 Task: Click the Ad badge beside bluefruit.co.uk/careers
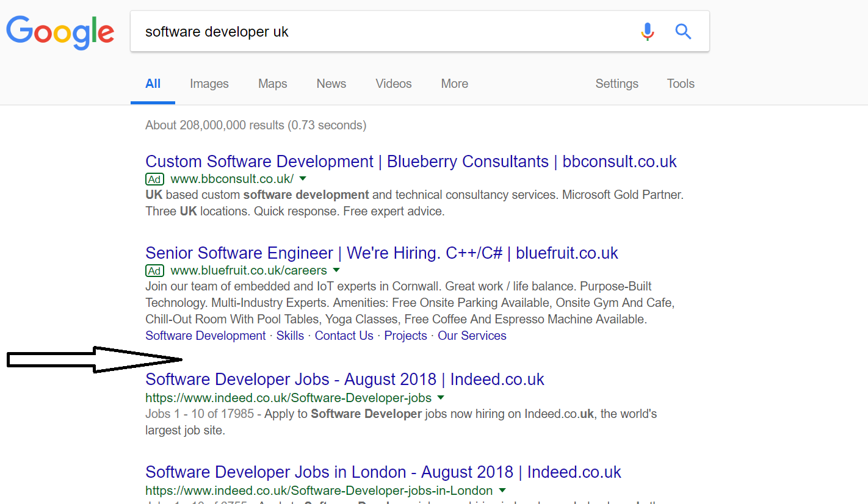click(x=155, y=270)
